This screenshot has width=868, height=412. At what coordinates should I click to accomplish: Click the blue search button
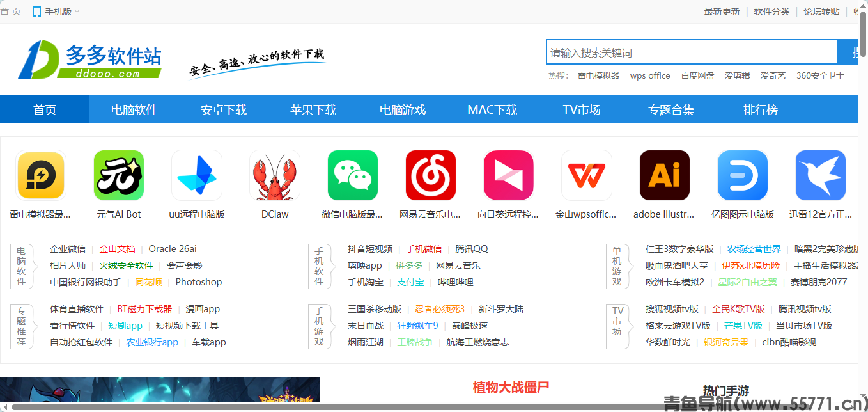point(848,52)
